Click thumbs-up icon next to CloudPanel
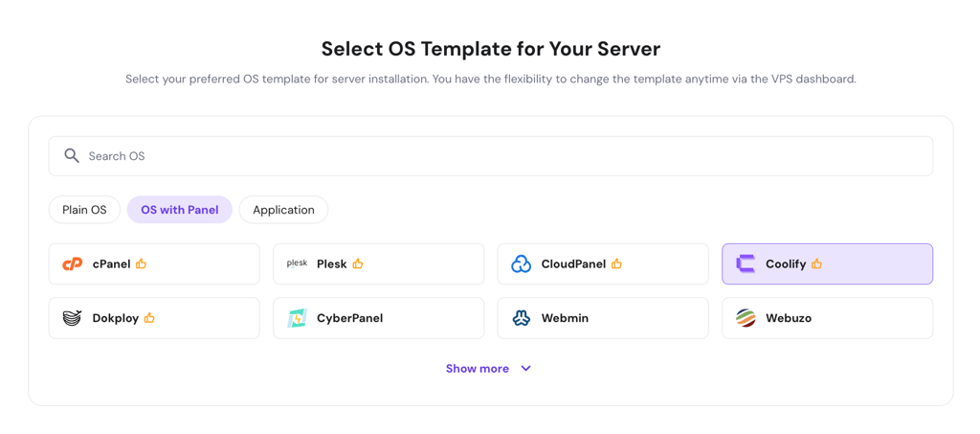 point(617,263)
